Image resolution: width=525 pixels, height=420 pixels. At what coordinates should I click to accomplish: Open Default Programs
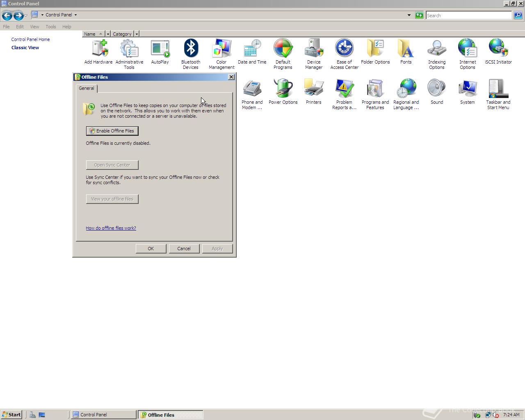click(x=283, y=54)
